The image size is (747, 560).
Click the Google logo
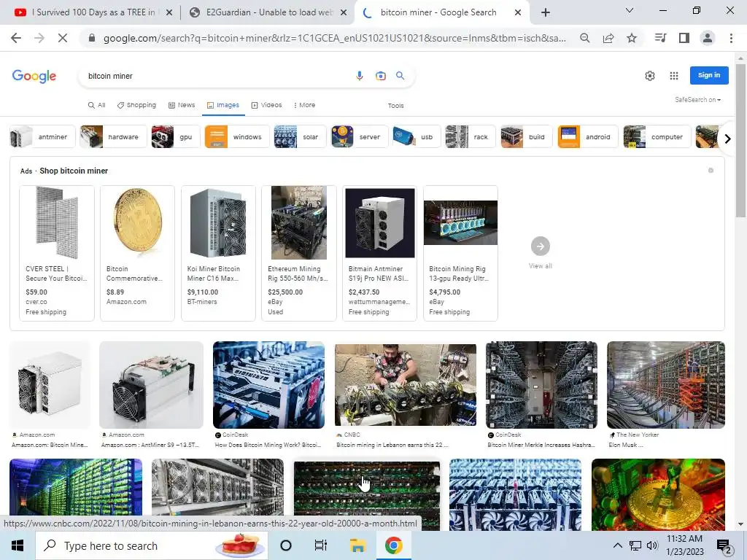[x=34, y=76]
